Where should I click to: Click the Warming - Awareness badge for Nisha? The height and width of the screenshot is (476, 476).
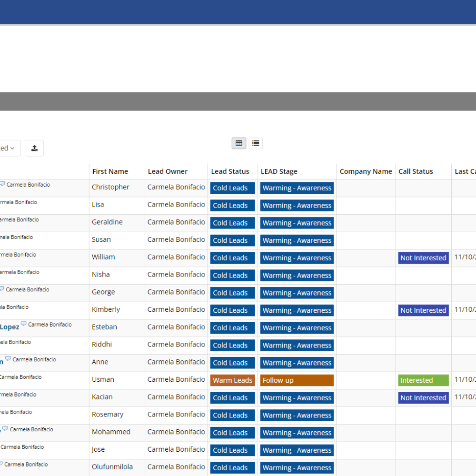point(297,276)
